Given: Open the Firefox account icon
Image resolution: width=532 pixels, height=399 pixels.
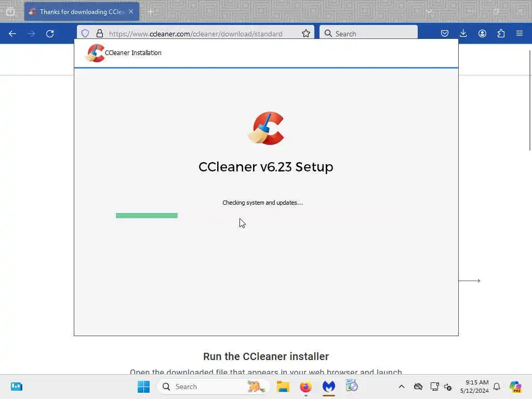Looking at the screenshot, I should pyautogui.click(x=482, y=33).
